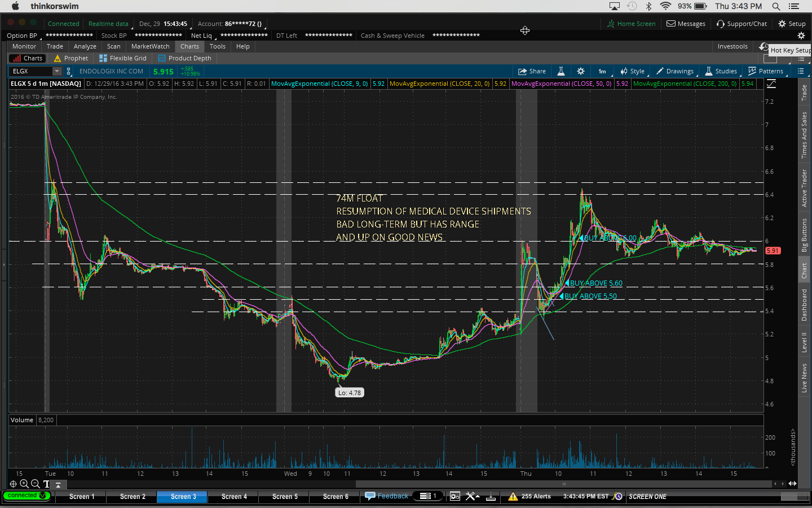This screenshot has height=508, width=812.
Task: Select the Product Depth sub-tab
Action: (x=184, y=58)
